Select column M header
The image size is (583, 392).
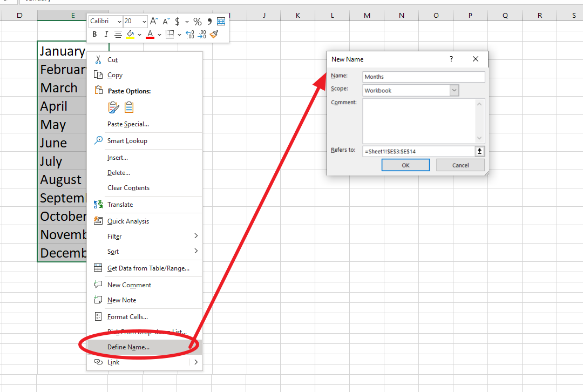[367, 15]
